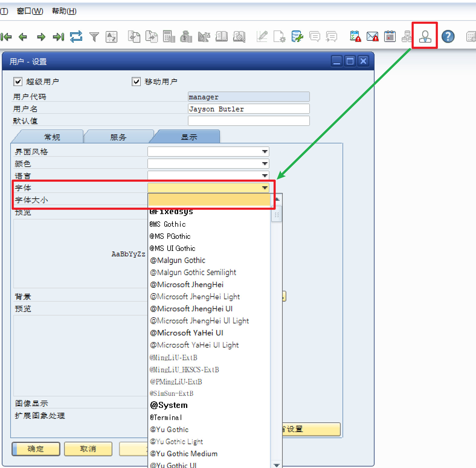Click the yellow 设置 button at right
Image resolution: width=476 pixels, height=468 pixels.
point(311,429)
